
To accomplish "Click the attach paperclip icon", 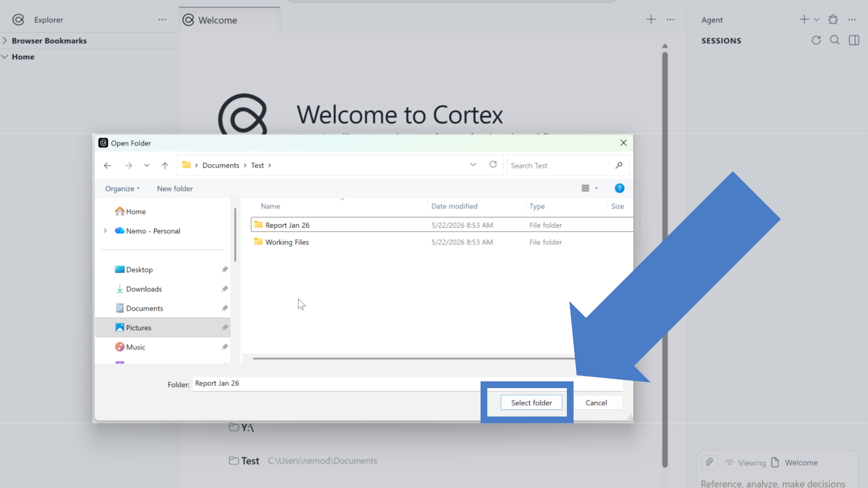I will [x=709, y=462].
